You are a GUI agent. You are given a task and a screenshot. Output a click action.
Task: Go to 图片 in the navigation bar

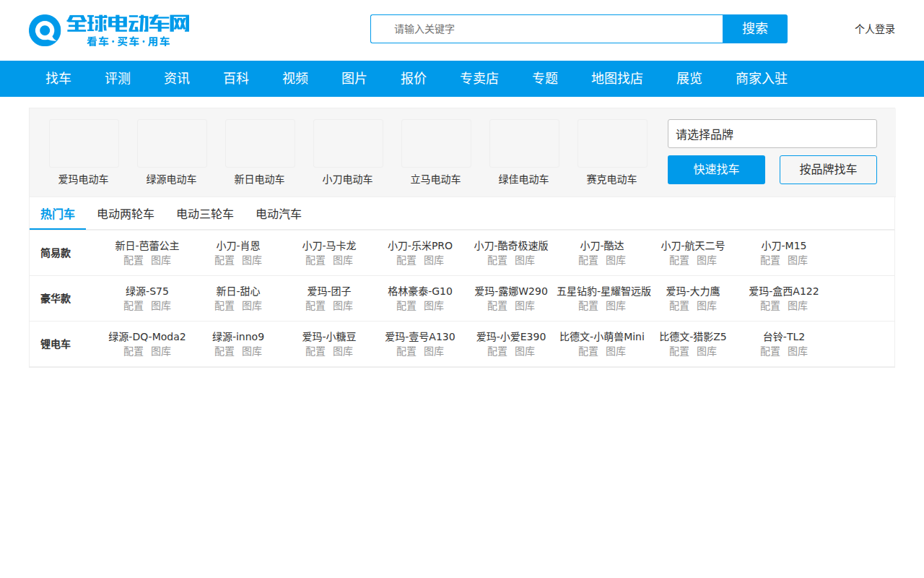point(354,79)
